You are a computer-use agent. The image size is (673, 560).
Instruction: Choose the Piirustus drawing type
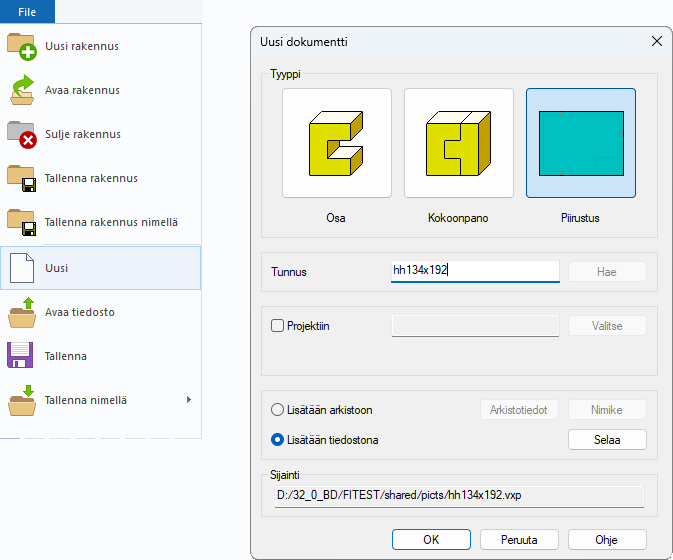coord(581,143)
